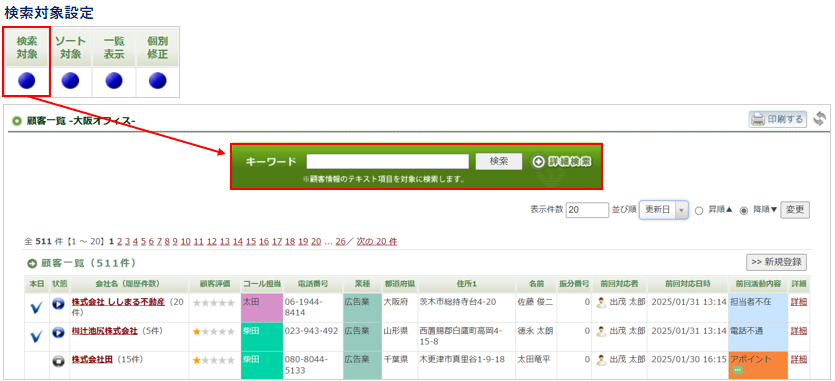
Task: Go to page 2 of results
Action: pos(119,241)
